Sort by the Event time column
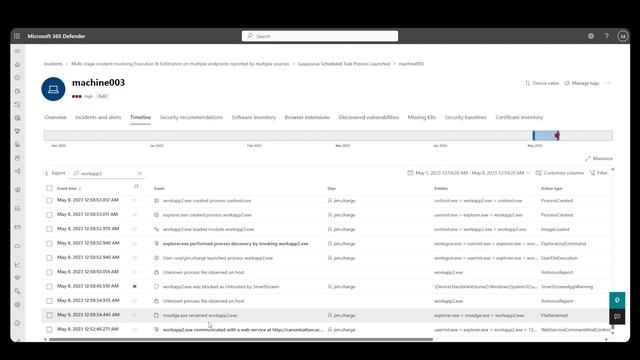This screenshot has height=360, width=640. coord(69,188)
